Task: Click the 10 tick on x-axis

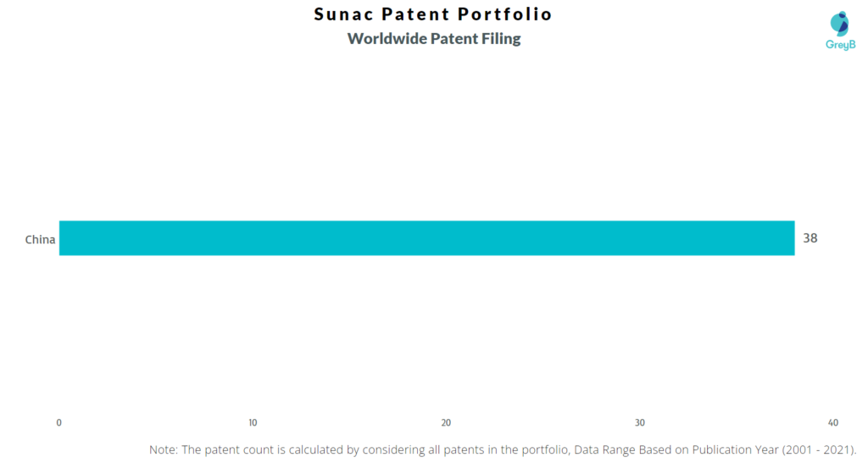Action: 253,422
